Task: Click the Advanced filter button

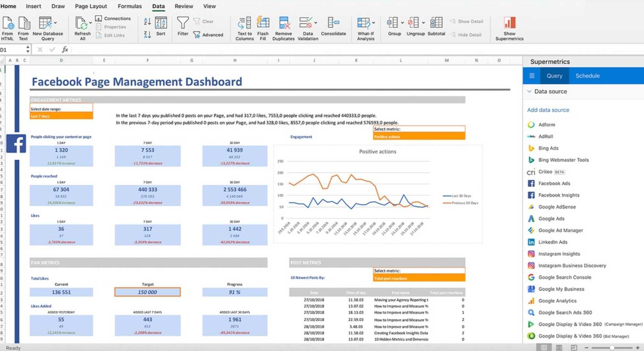Action: (x=208, y=35)
